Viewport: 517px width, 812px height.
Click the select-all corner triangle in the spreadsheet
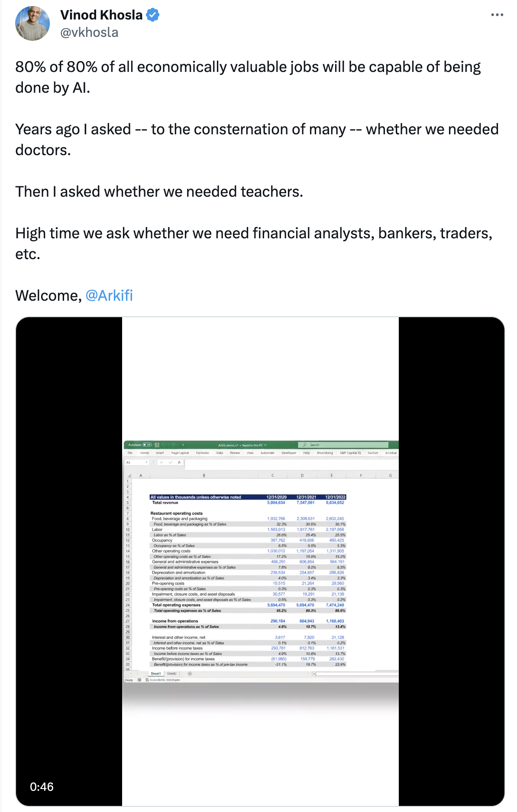pos(129,475)
